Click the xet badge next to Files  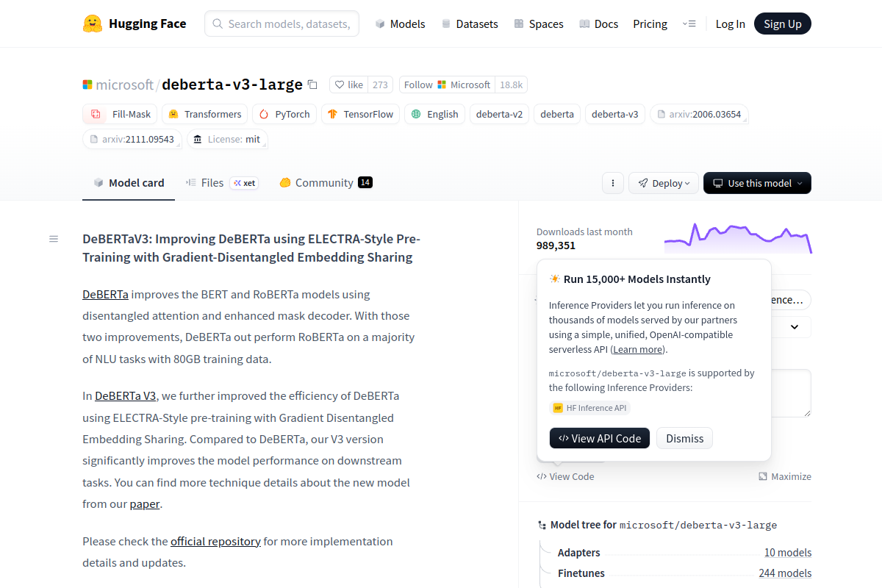[x=243, y=182]
